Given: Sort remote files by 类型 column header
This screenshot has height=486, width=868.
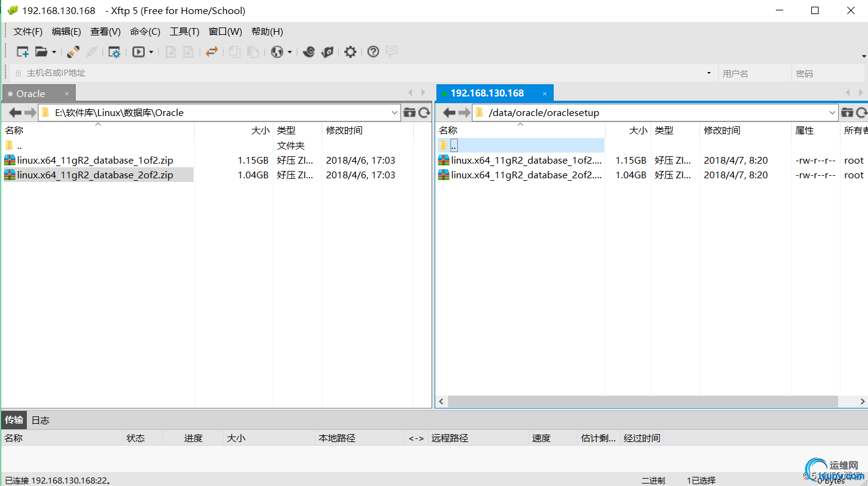Looking at the screenshot, I should (675, 130).
